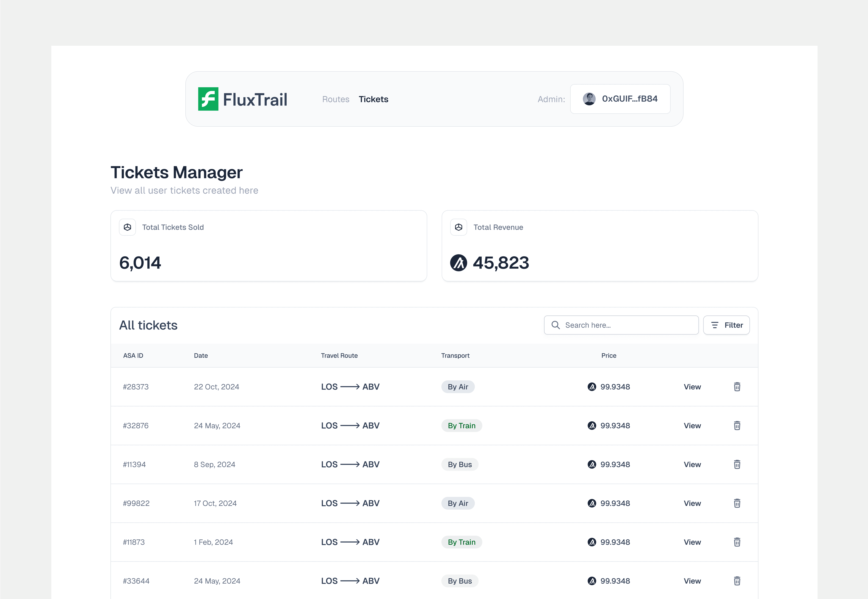868x599 pixels.
Task: Click View on ticket #99822
Action: (692, 503)
